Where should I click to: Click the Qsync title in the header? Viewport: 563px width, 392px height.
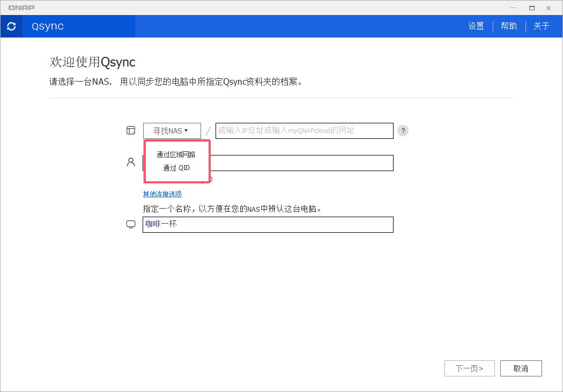(48, 26)
